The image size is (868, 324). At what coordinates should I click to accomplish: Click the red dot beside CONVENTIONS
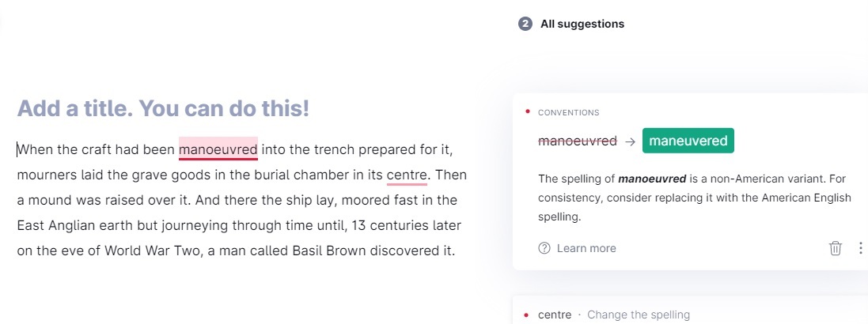point(527,112)
